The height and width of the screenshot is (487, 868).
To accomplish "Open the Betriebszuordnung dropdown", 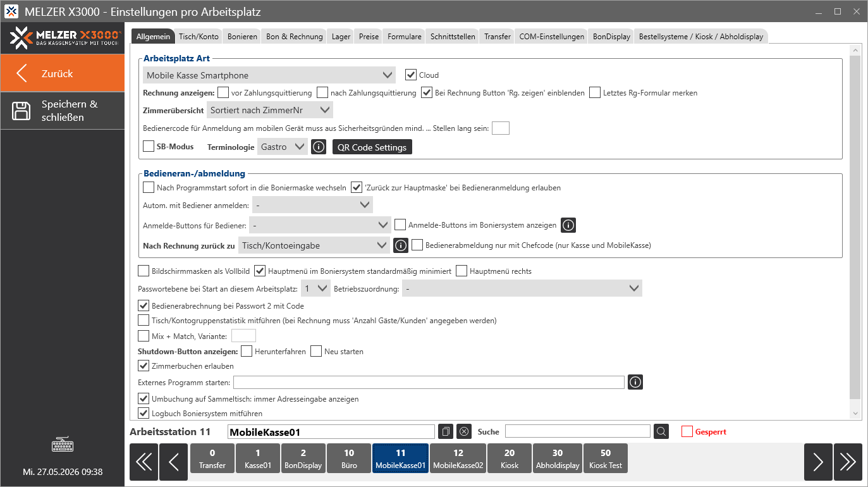I will tap(522, 288).
